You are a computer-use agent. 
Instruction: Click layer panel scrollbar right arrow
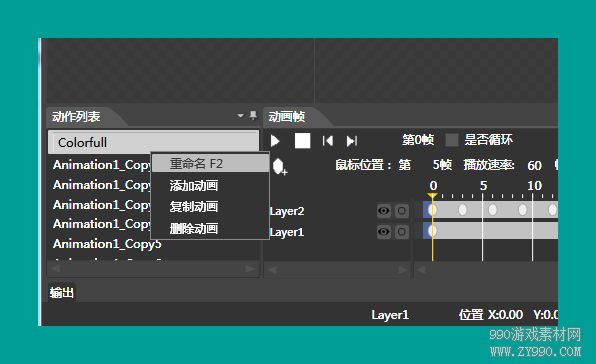(403, 270)
